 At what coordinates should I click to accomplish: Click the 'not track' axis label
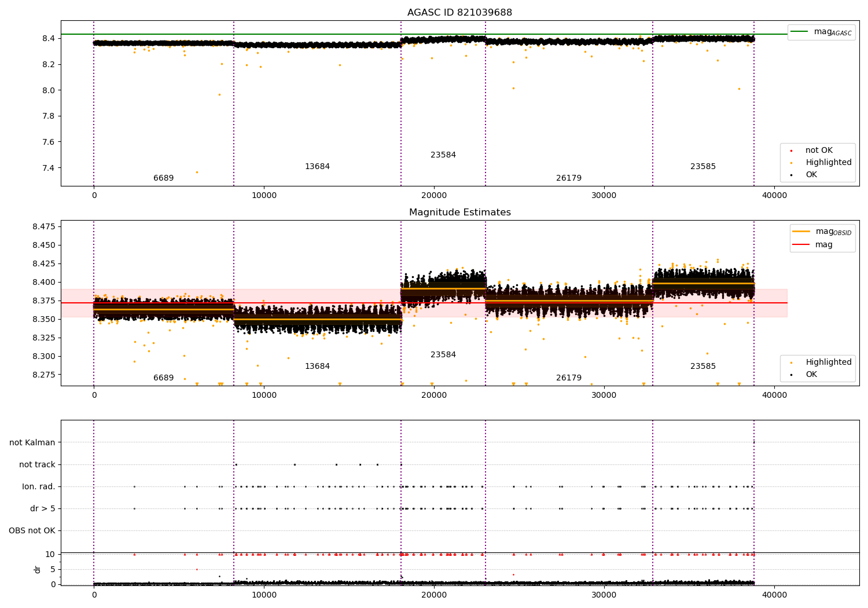point(37,465)
